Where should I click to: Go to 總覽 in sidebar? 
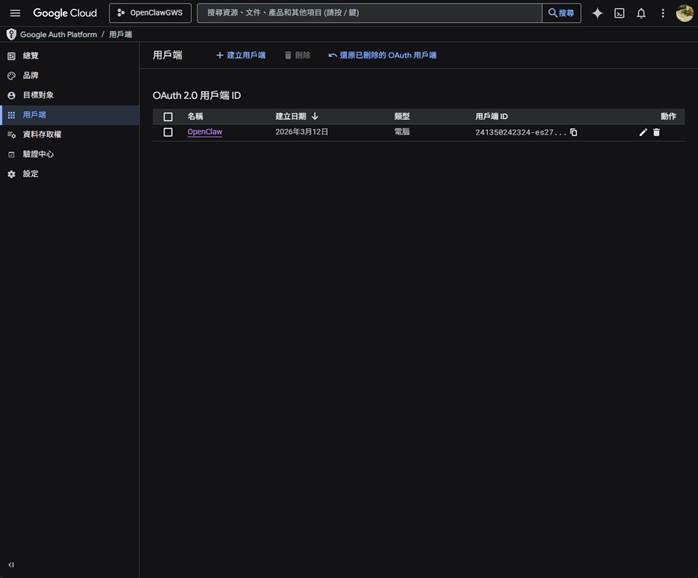[x=30, y=56]
